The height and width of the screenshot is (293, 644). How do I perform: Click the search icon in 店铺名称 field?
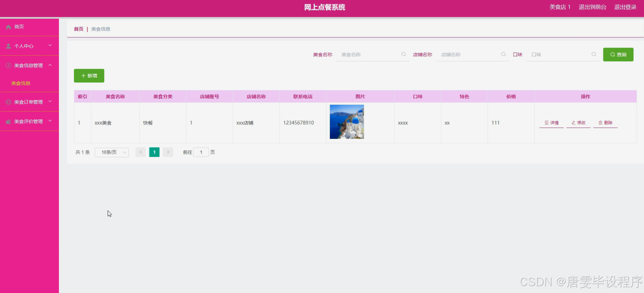tap(504, 54)
